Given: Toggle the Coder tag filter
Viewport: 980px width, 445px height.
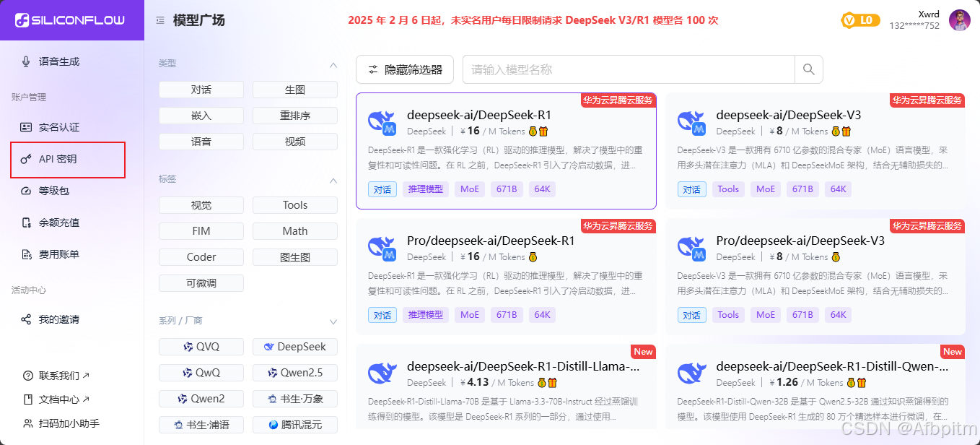Looking at the screenshot, I should pos(201,257).
